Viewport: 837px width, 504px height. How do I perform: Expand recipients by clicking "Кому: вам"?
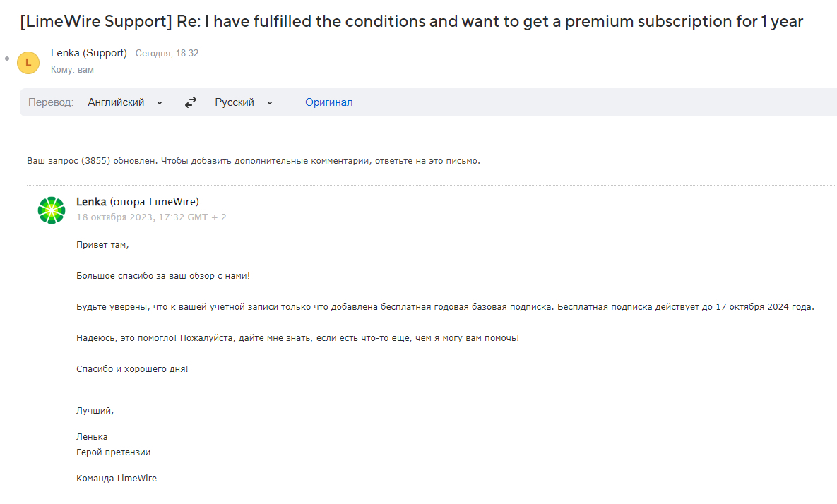tap(72, 70)
